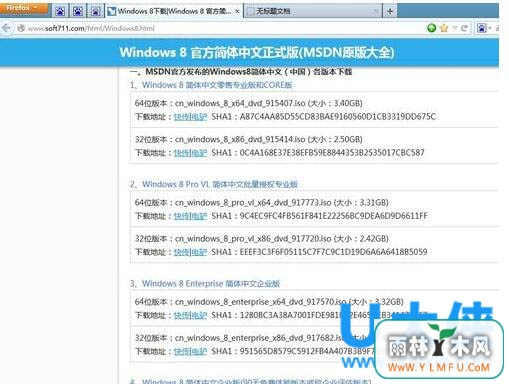Click the Baidu paw search engine icon

pyautogui.click(x=482, y=28)
